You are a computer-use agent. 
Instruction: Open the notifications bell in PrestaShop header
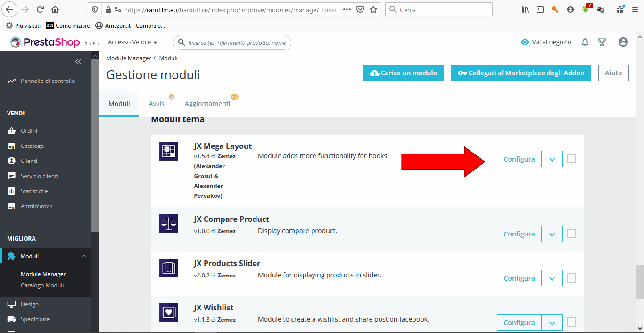(585, 42)
